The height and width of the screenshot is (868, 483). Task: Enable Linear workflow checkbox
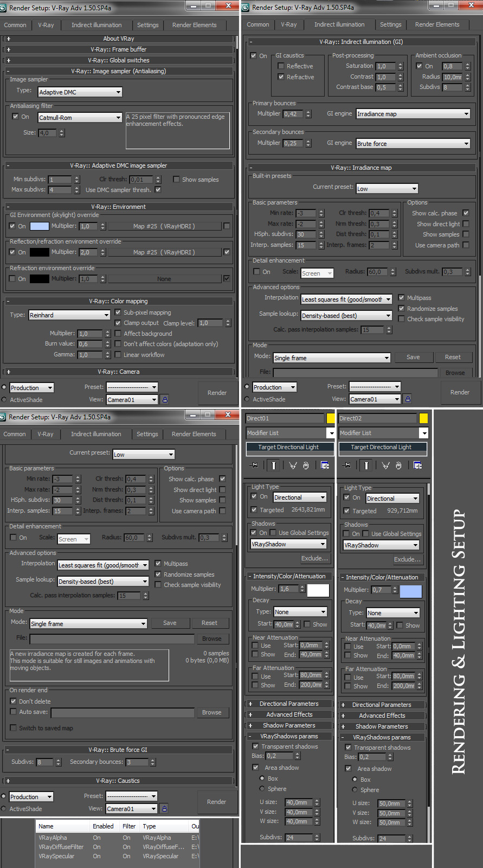(x=118, y=355)
